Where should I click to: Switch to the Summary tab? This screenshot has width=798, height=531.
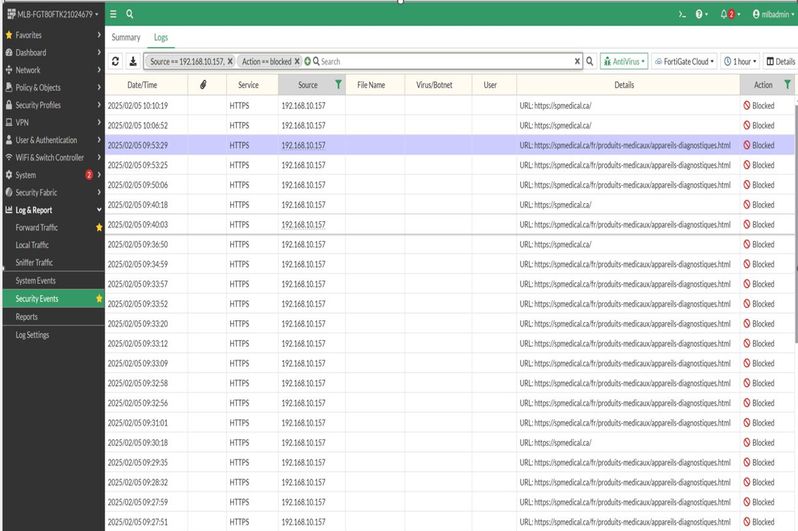coord(125,37)
